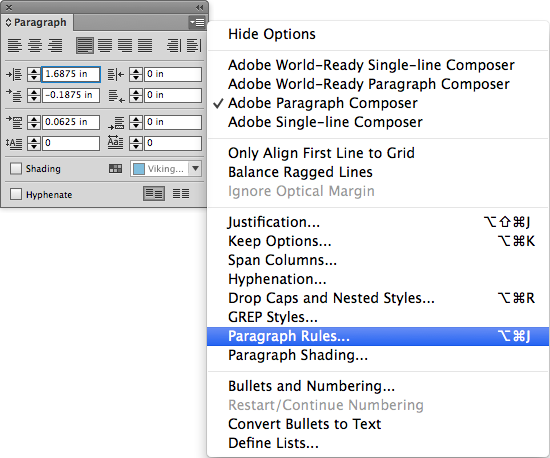This screenshot has width=550, height=458.
Task: Choose Span Columns... menu entry
Action: pos(378,260)
